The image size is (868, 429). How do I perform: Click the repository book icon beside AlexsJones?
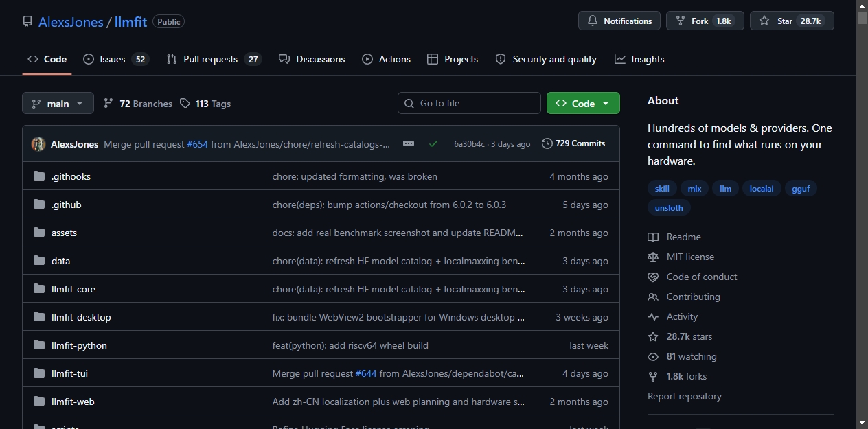pos(27,21)
